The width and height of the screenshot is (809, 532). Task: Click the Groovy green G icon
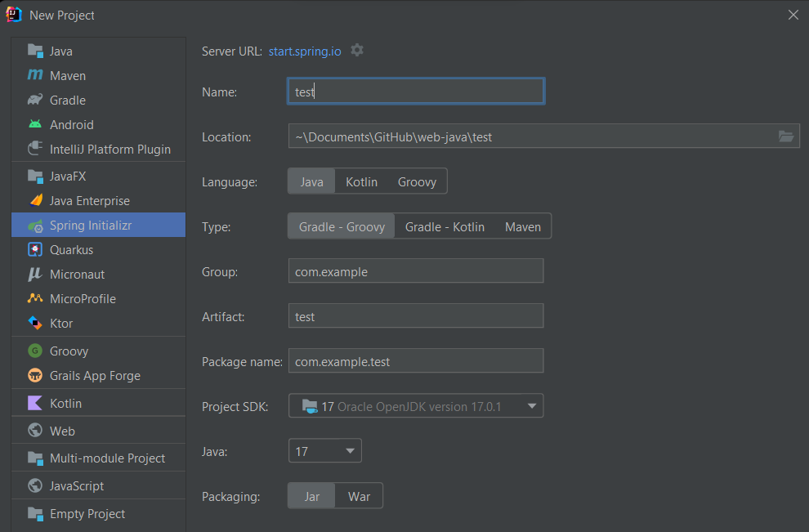point(35,351)
